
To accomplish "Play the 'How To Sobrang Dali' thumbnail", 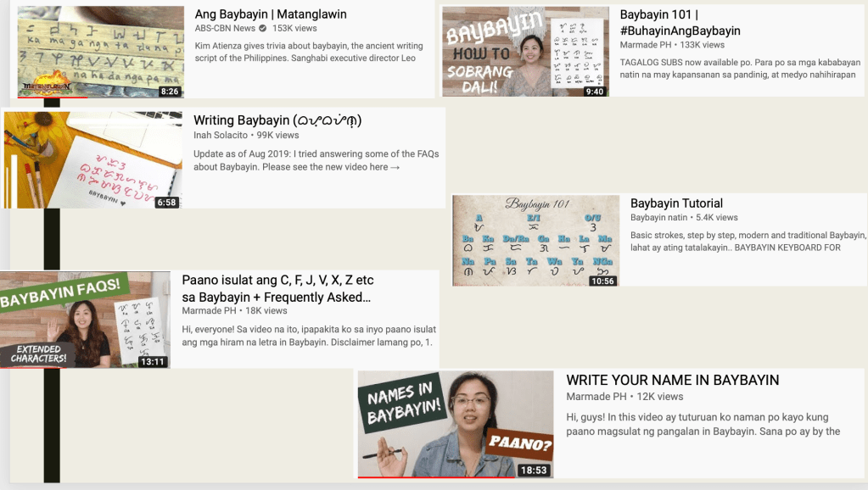I will 525,52.
